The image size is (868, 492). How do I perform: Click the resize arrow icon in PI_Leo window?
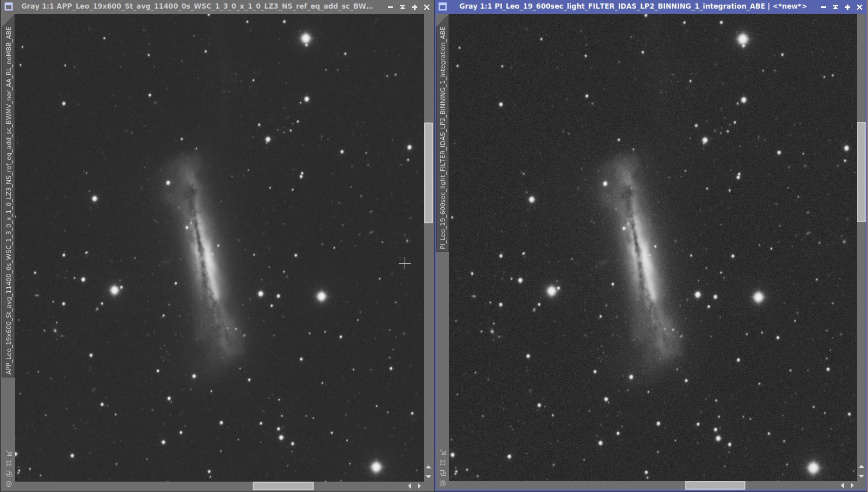point(443,453)
